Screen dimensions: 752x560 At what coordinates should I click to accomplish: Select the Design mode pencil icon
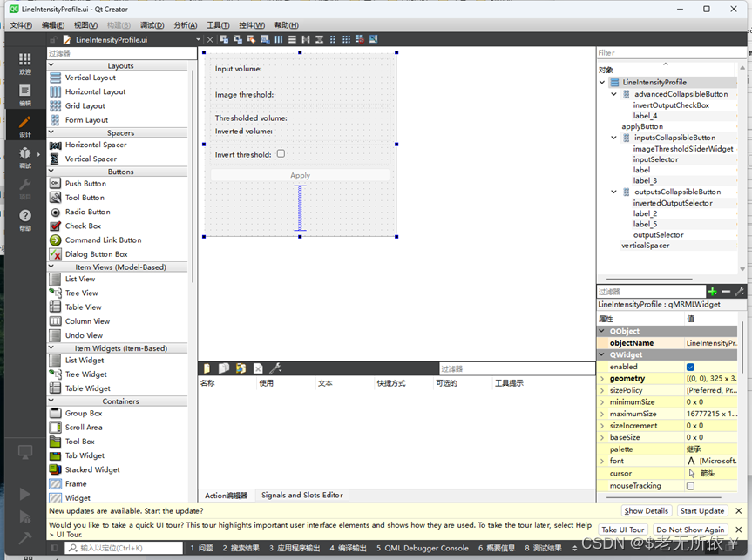(25, 126)
